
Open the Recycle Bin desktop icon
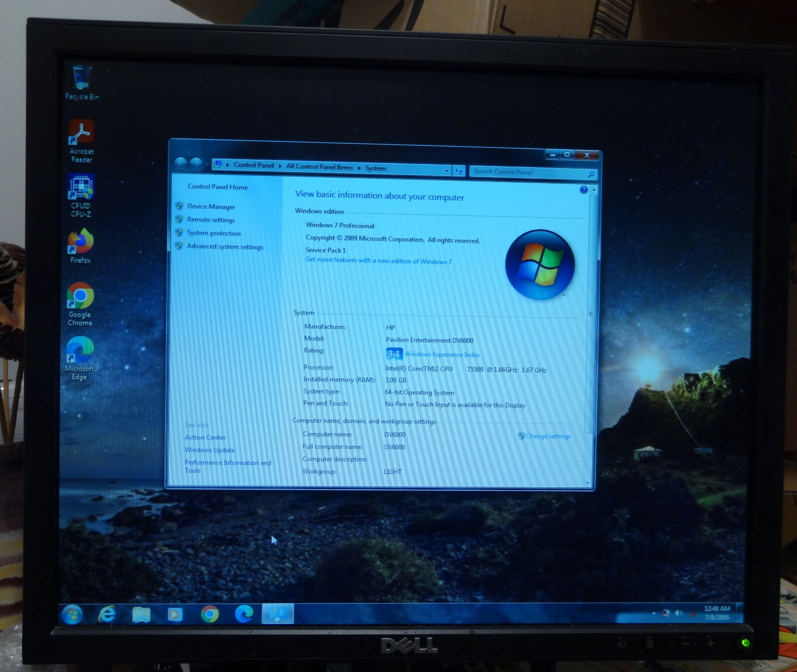[x=82, y=83]
